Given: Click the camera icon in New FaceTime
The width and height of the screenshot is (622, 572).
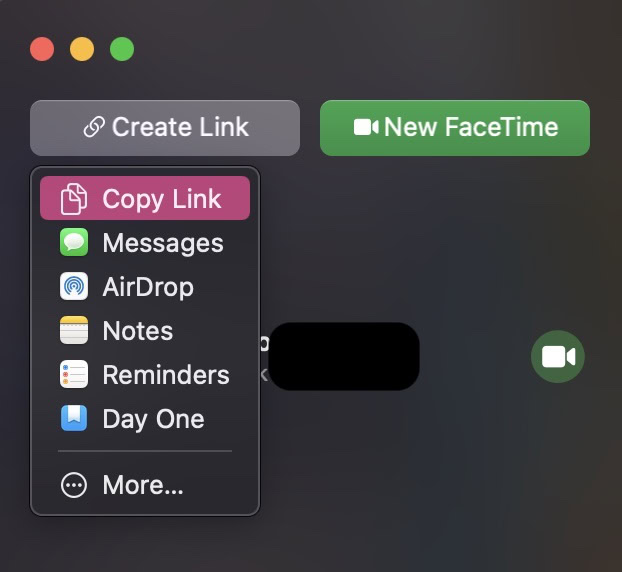Looking at the screenshot, I should point(366,128).
